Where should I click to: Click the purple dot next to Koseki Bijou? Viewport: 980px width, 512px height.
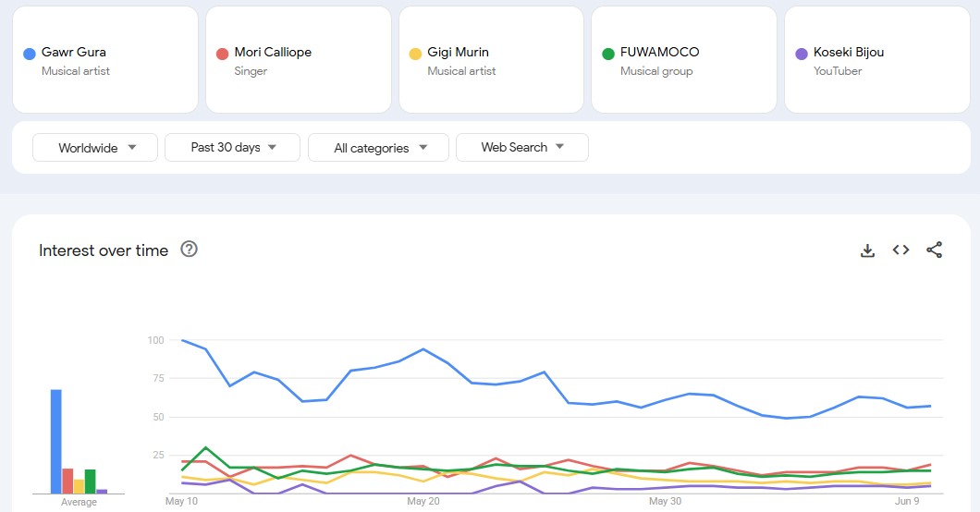point(802,55)
